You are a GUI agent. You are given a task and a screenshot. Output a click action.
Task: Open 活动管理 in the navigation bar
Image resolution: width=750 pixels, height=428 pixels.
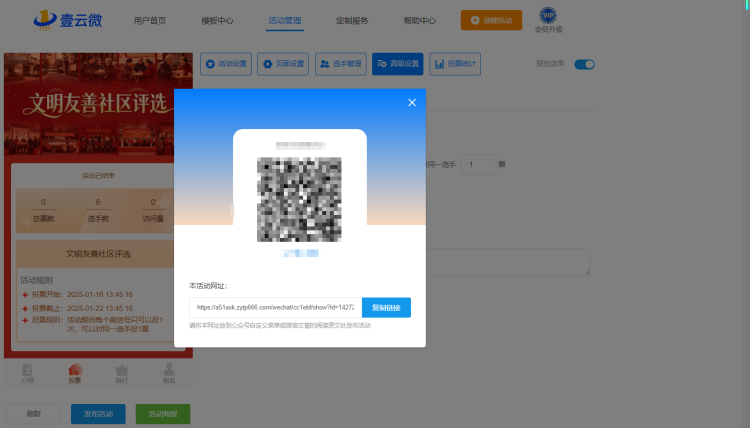(285, 21)
